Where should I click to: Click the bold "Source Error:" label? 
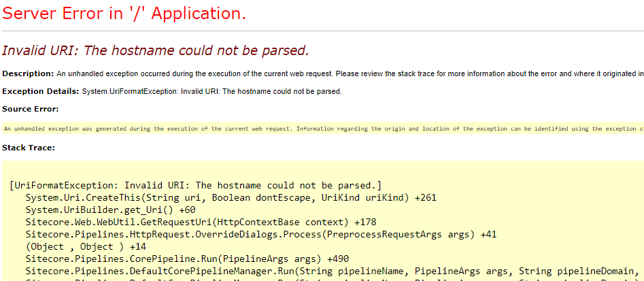31,109
